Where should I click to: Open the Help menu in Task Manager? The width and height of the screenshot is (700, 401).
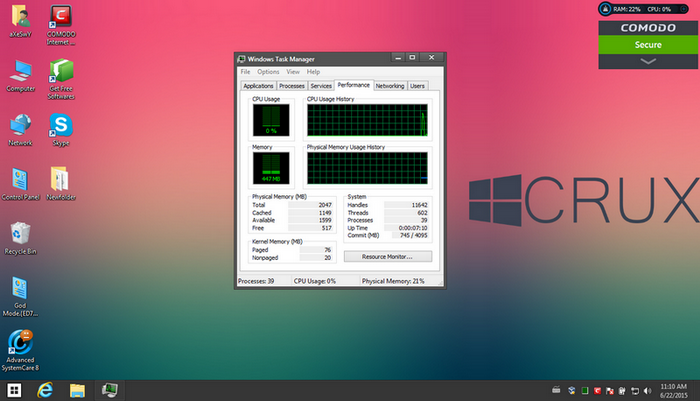(313, 72)
